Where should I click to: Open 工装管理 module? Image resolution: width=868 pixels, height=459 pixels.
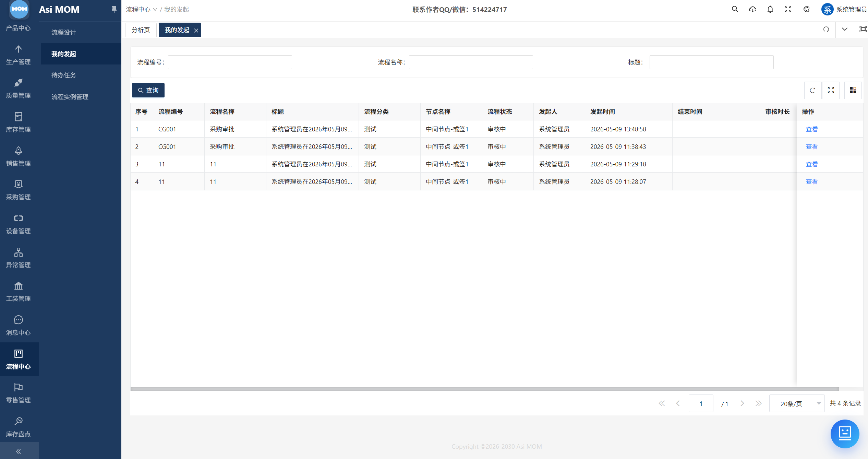click(x=19, y=292)
